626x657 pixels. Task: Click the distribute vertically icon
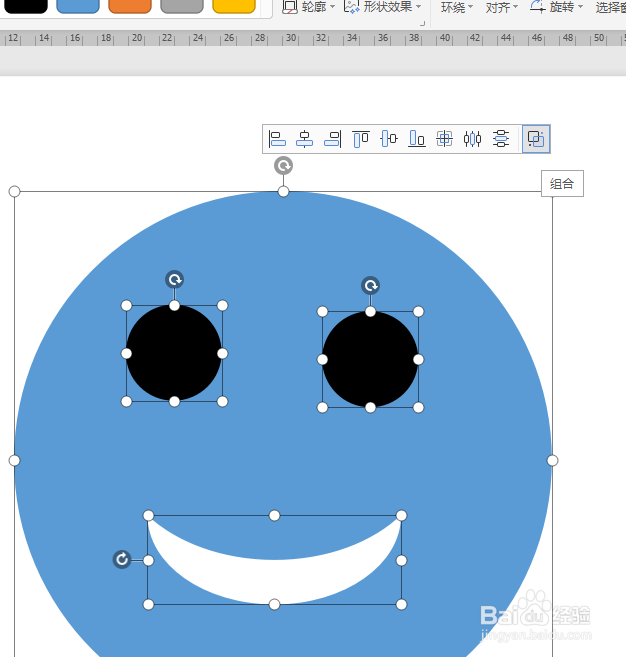click(501, 139)
